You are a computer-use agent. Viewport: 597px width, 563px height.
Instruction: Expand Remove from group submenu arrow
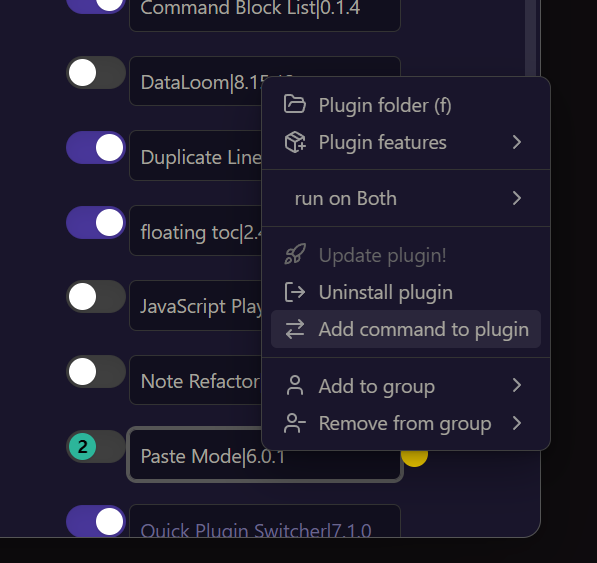coord(517,423)
